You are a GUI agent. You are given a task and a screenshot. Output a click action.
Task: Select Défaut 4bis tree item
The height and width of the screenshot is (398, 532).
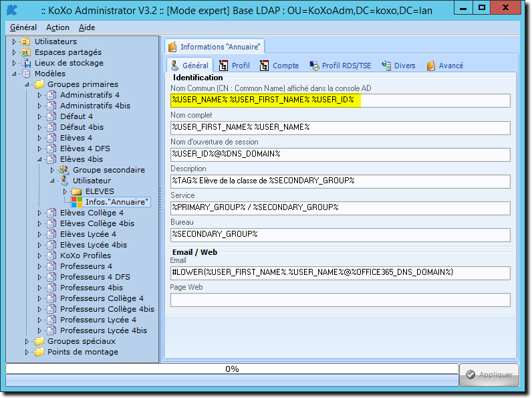pyautogui.click(x=82, y=127)
